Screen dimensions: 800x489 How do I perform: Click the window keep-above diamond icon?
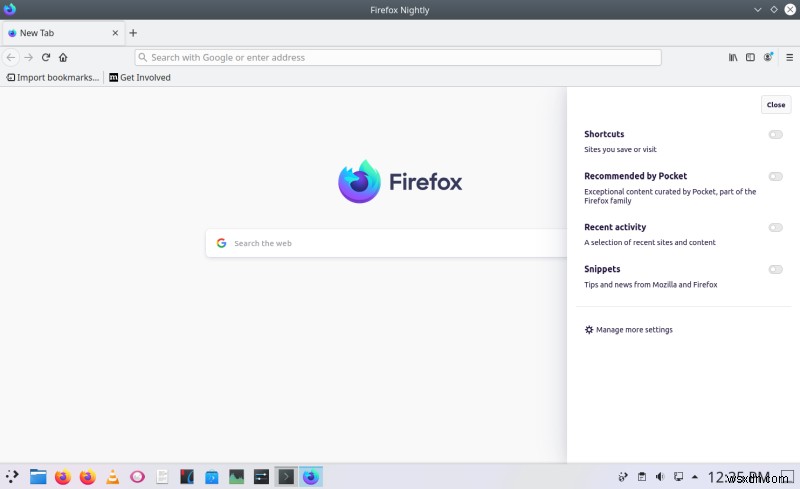coord(774,10)
